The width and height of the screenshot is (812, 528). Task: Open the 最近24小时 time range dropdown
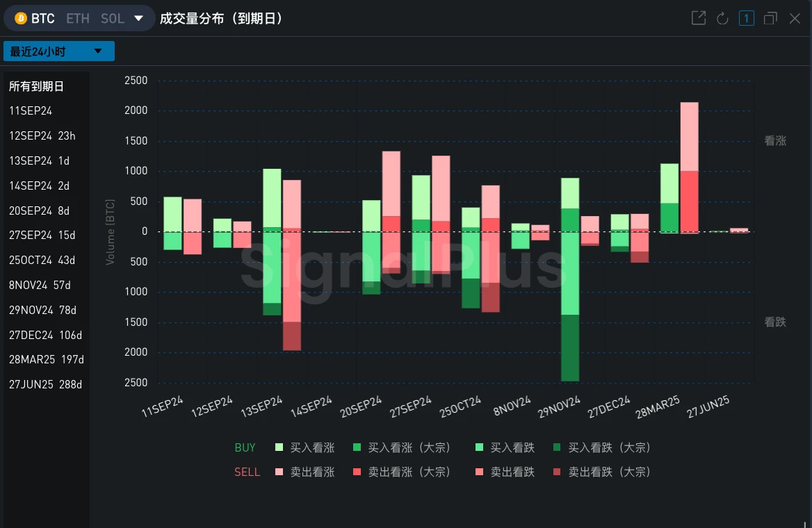pos(58,51)
